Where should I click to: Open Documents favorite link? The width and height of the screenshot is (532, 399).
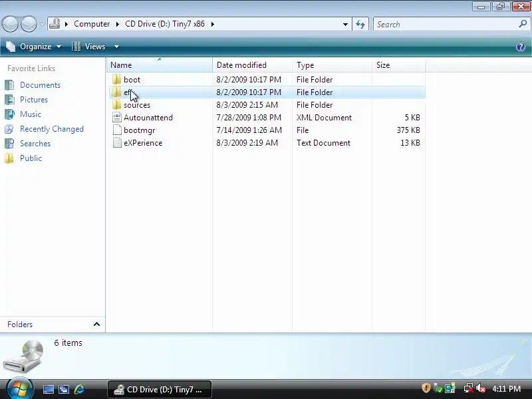coord(40,85)
